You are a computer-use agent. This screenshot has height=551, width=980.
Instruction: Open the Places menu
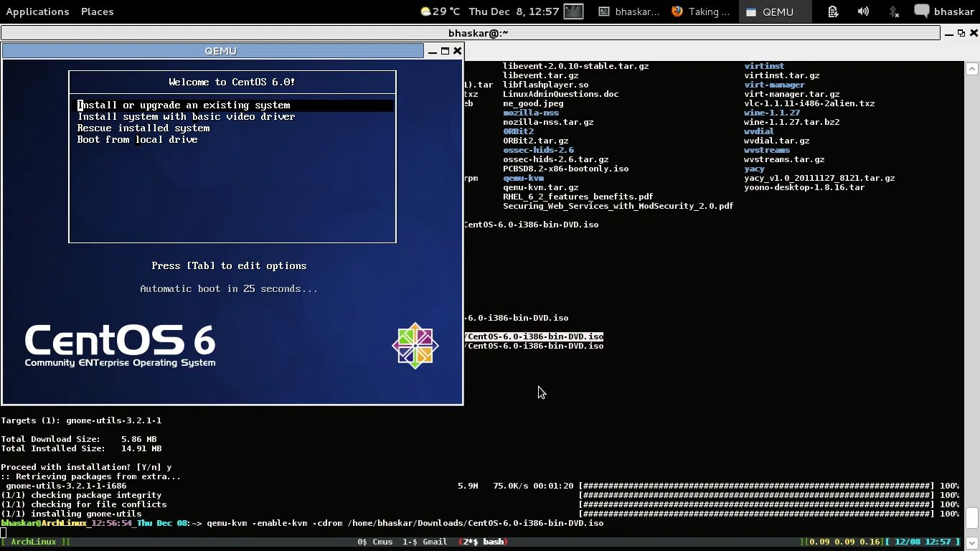coord(97,11)
